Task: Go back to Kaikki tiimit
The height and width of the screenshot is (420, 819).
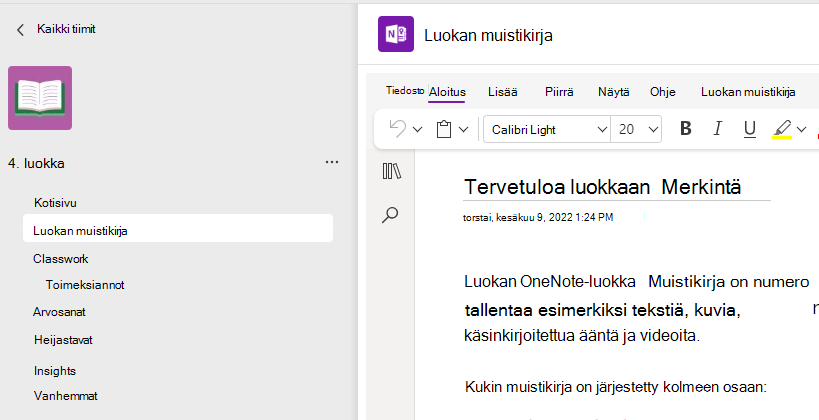Action: point(66,29)
